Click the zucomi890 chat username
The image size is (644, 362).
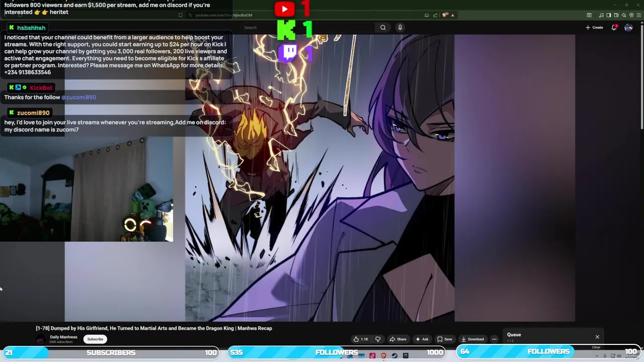coord(33,113)
